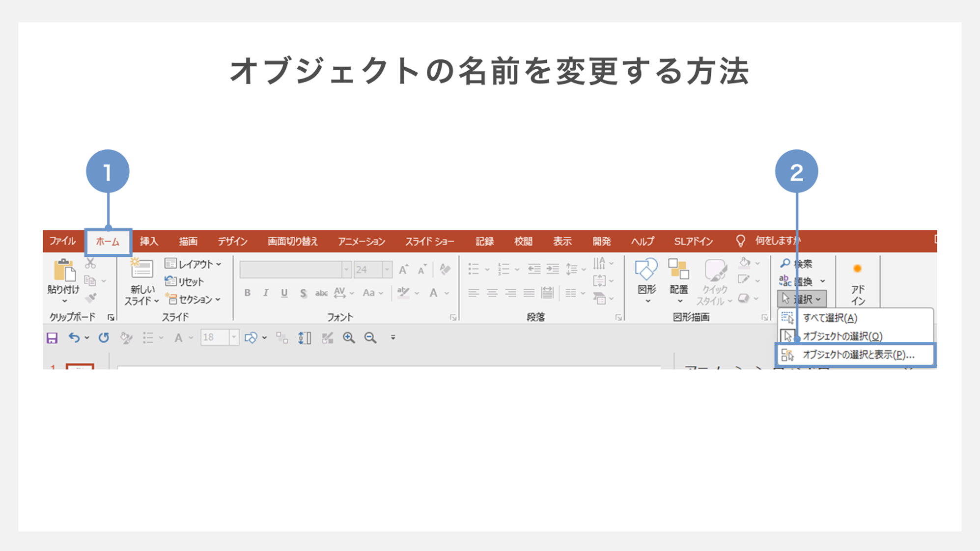
Task: Open the アニメーション tab
Action: [x=362, y=241]
